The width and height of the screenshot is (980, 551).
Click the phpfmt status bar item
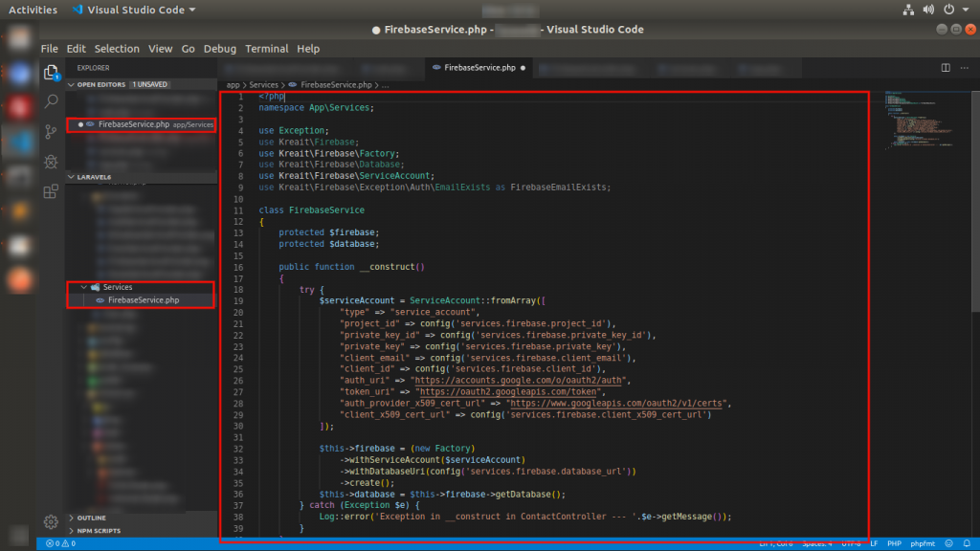click(x=924, y=543)
